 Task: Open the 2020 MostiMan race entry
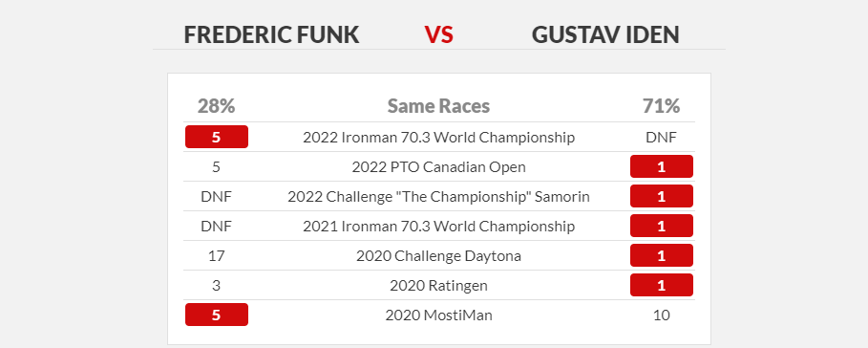coord(438,315)
